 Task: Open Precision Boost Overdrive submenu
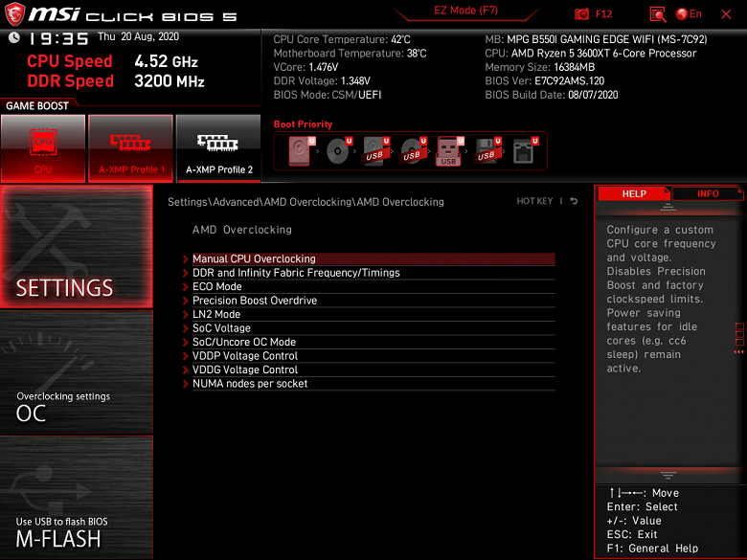373,300
